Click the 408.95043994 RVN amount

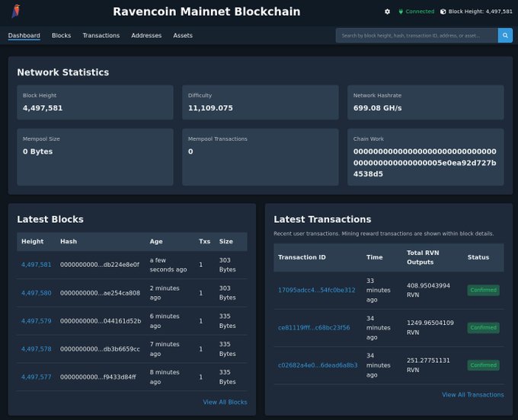[428, 290]
